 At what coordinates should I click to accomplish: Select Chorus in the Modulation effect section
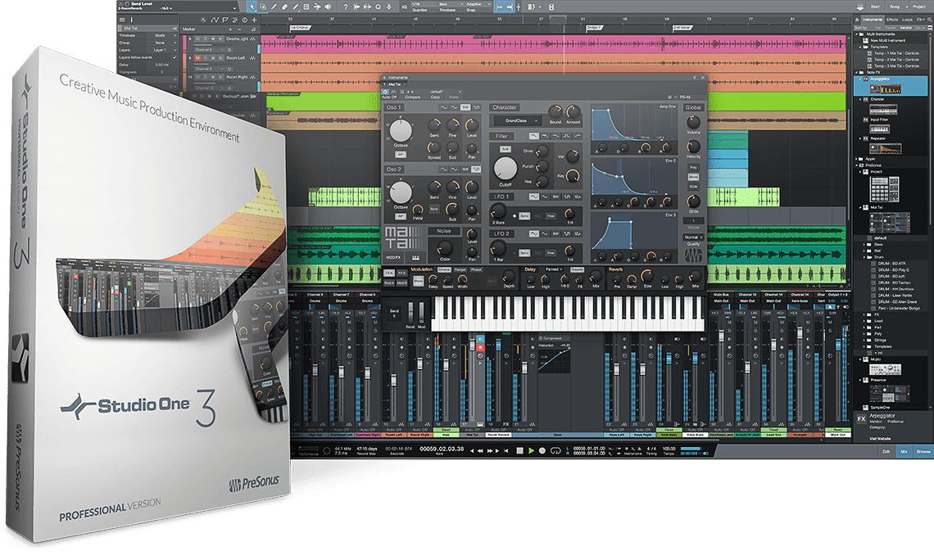tap(444, 269)
